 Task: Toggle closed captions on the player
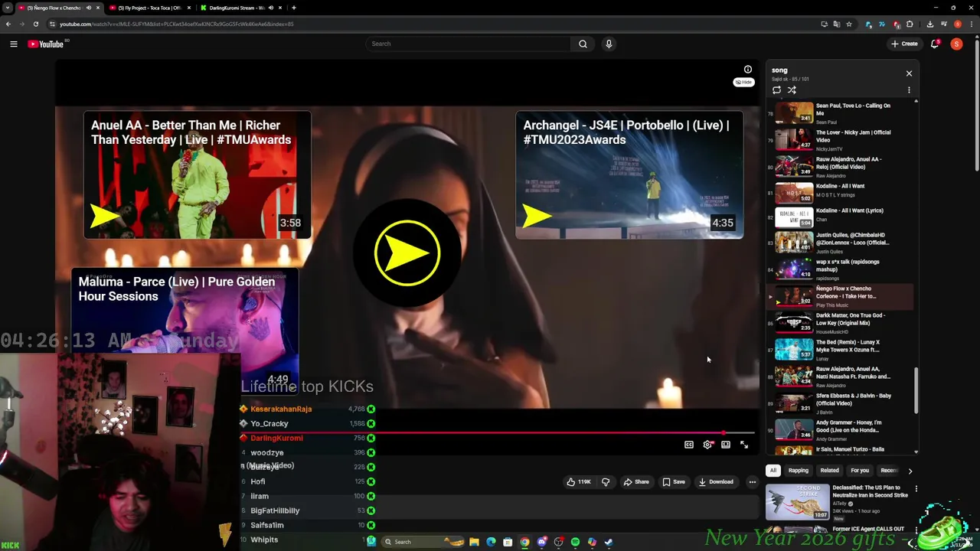689,445
